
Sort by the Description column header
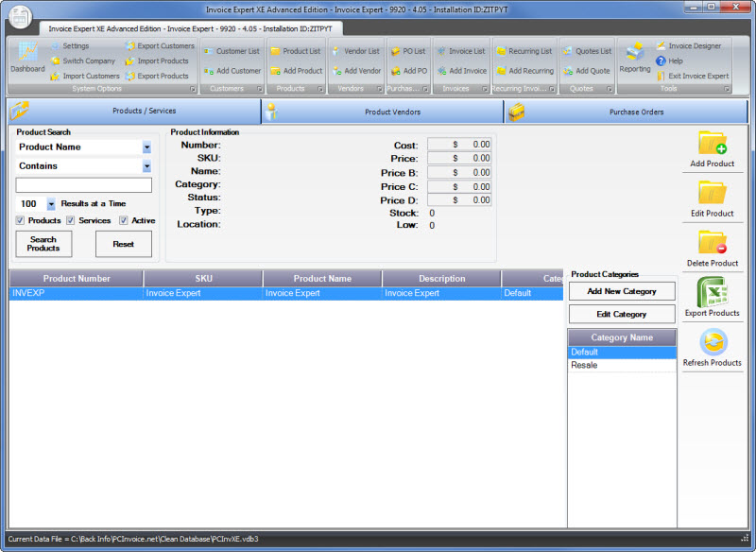tap(441, 279)
